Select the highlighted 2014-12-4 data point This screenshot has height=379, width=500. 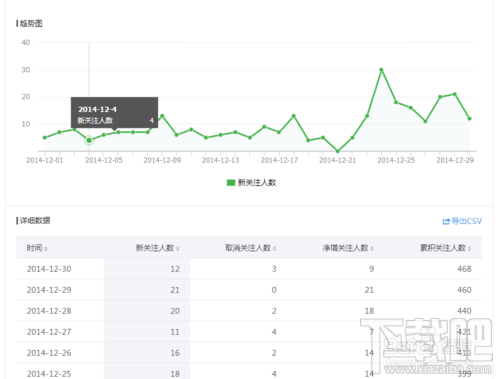(x=89, y=140)
